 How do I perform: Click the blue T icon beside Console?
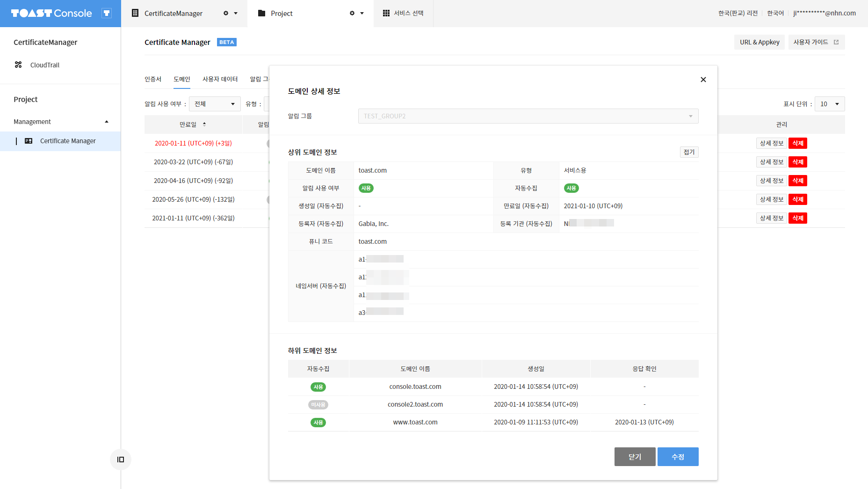pyautogui.click(x=107, y=13)
